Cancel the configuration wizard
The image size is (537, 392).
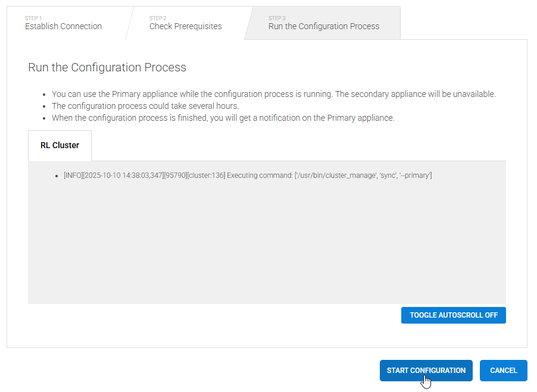503,370
